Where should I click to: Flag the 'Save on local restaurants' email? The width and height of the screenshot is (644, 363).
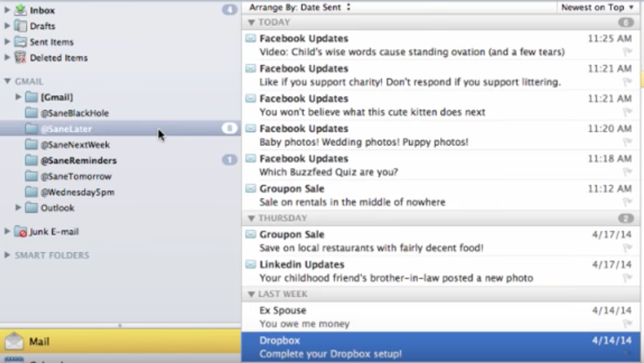(627, 248)
